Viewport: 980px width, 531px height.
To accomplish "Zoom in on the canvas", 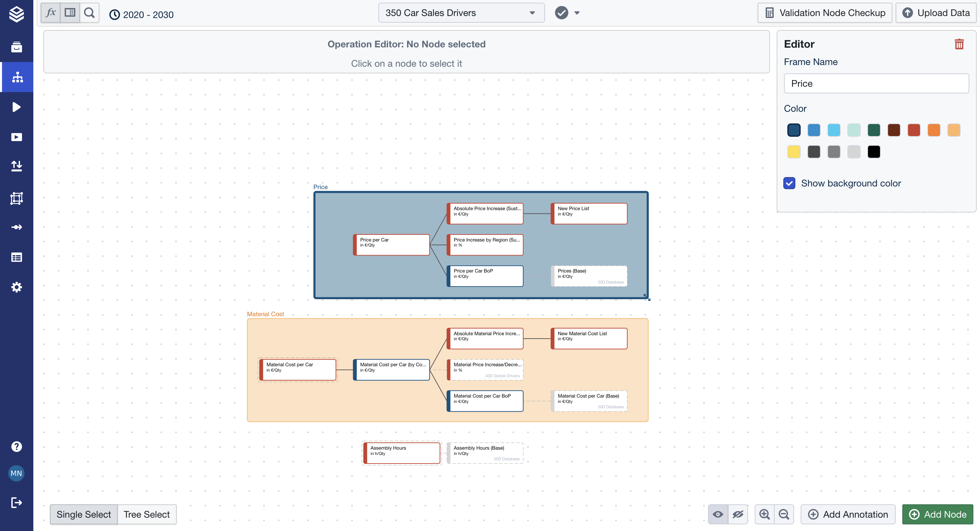I will pos(764,514).
